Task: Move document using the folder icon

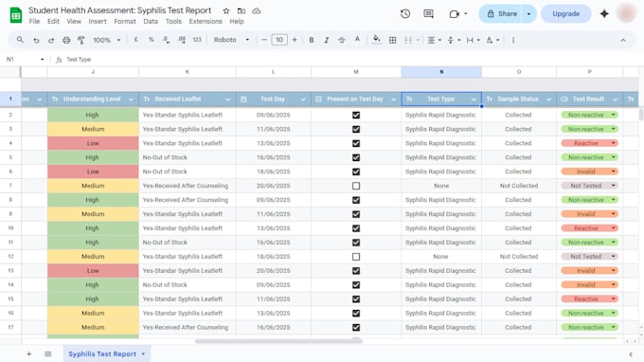Action: click(241, 11)
